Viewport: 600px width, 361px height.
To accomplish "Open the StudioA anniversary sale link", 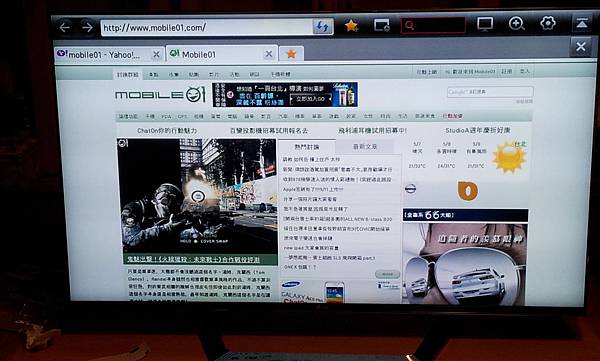I will point(478,131).
